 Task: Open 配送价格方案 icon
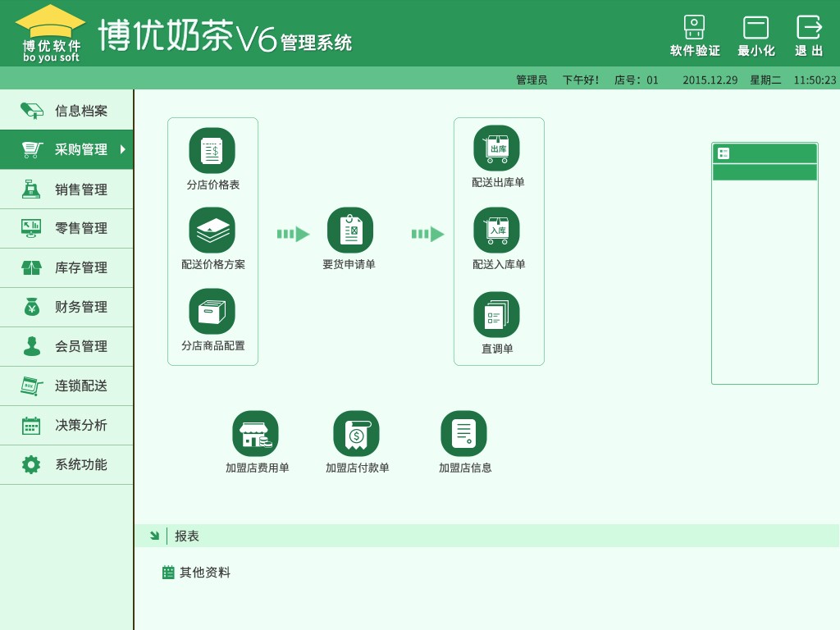click(x=212, y=231)
